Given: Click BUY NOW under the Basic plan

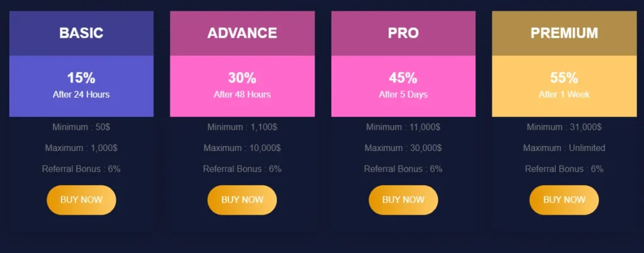Looking at the screenshot, I should pos(81,200).
